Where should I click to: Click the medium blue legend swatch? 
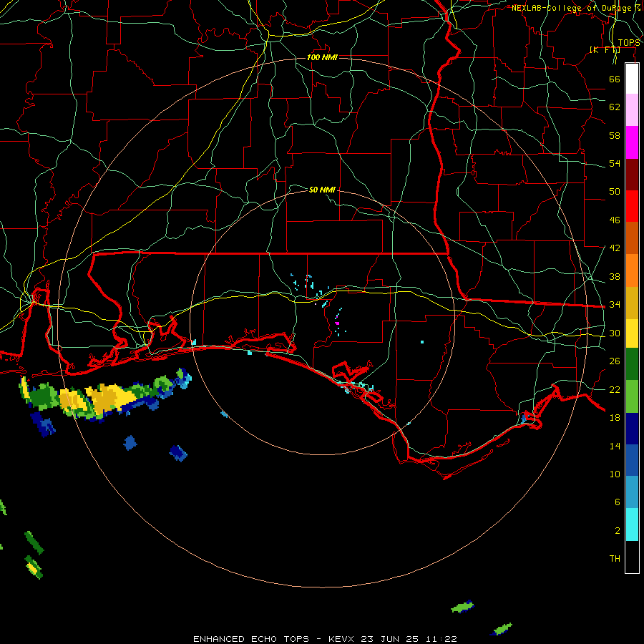632,460
